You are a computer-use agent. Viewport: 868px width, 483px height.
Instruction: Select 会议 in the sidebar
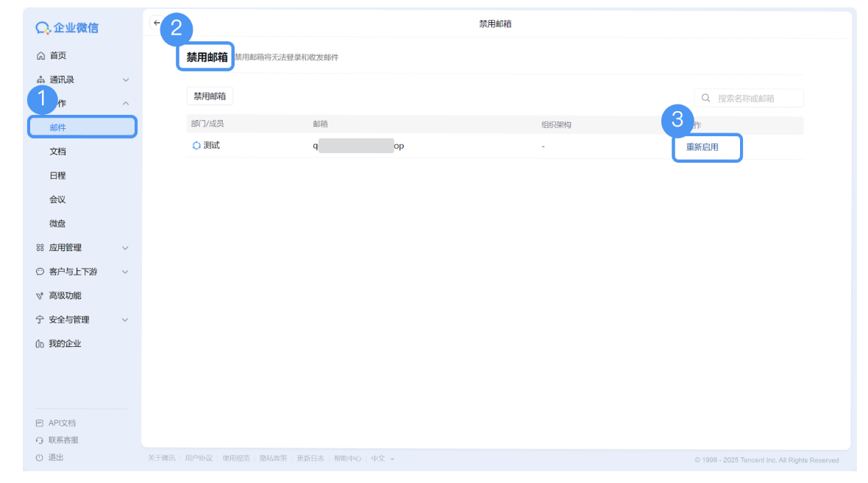57,200
